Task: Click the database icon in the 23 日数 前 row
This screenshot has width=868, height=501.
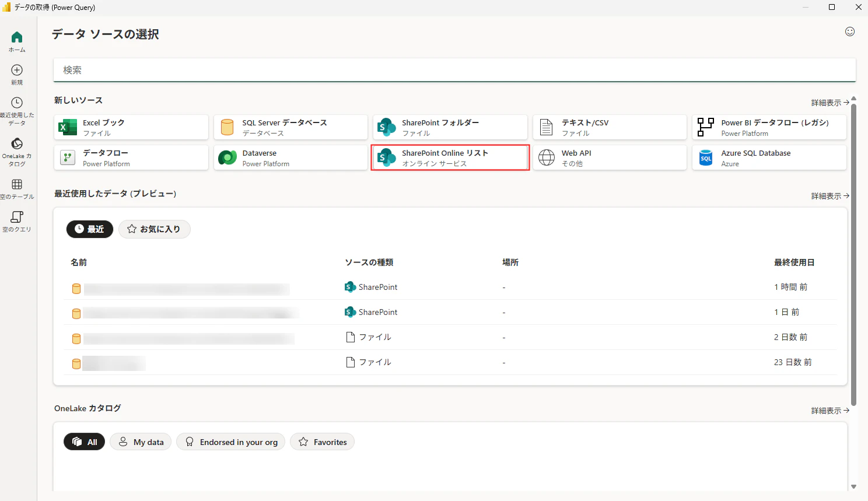Action: coord(76,363)
